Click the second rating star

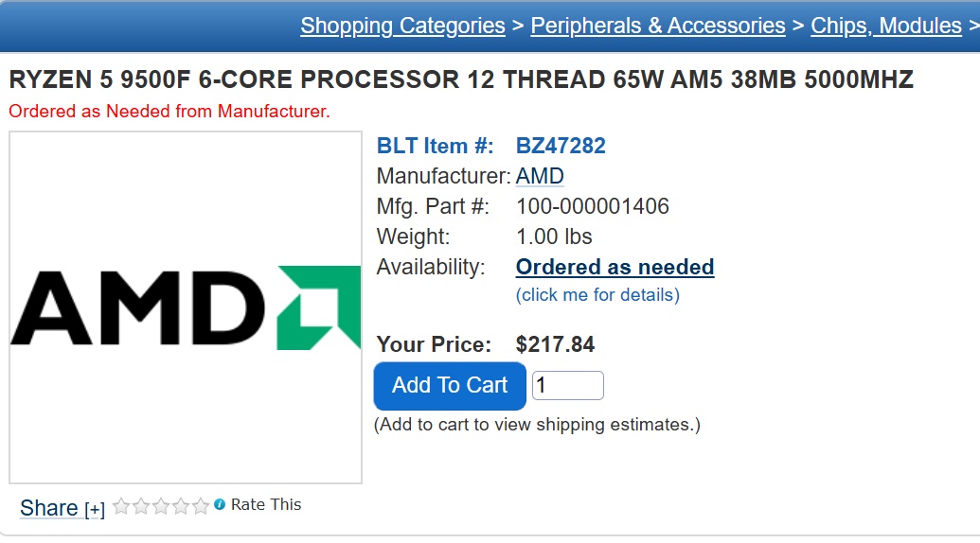coord(141,506)
